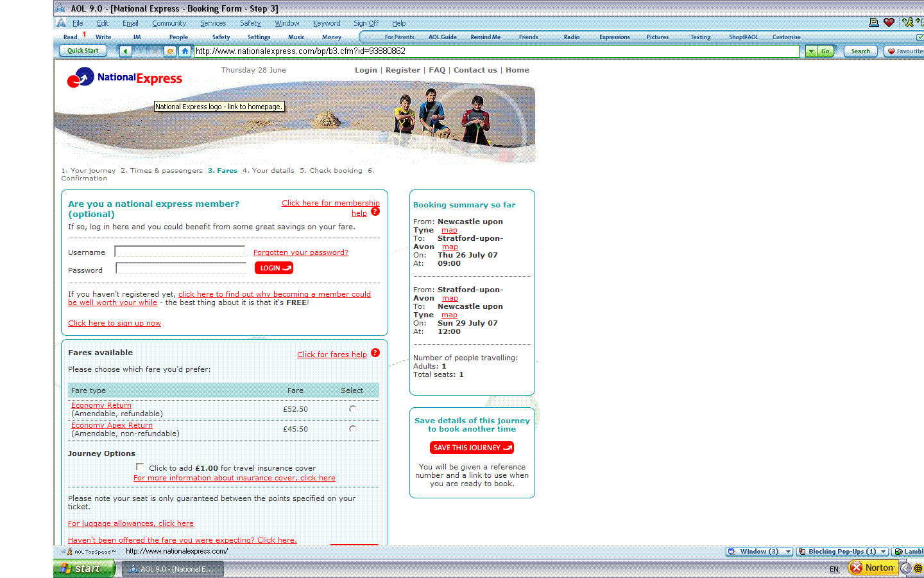Viewport: 924px width, 578px height.
Task: Select the Economy Apex Return radio button
Action: [x=352, y=429]
